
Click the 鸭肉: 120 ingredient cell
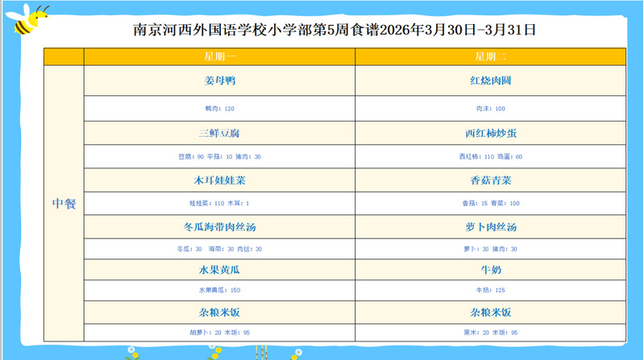tap(219, 108)
